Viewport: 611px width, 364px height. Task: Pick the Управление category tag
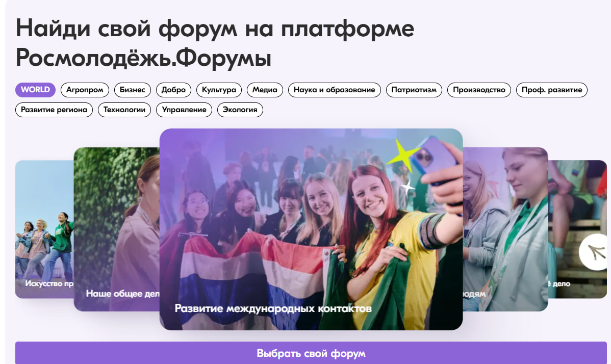click(x=184, y=110)
